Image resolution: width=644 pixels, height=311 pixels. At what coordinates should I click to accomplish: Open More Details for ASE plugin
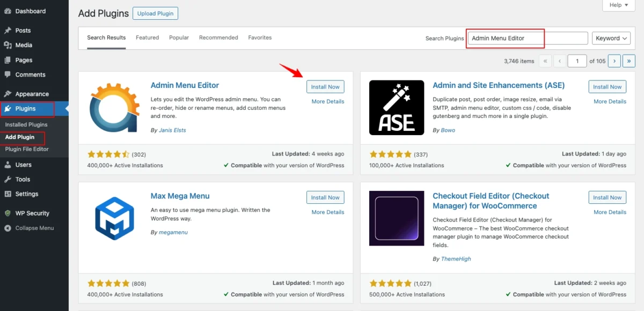[610, 101]
